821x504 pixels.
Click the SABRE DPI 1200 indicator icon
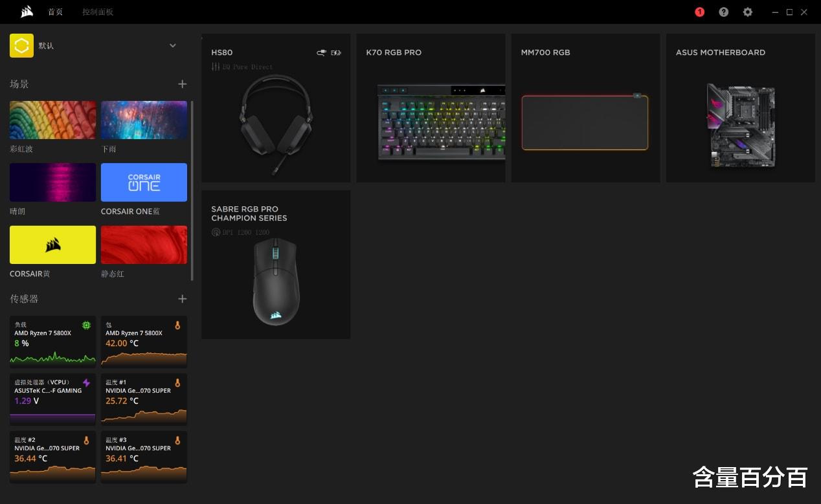[216, 232]
